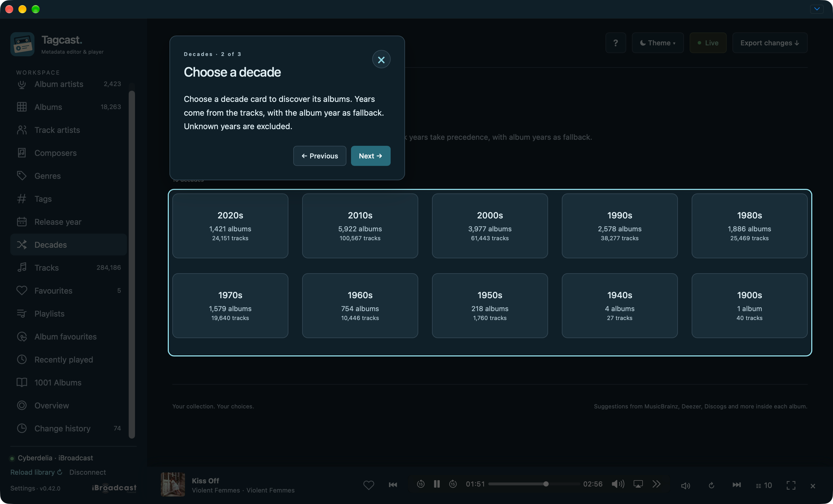
Task: Click Reload library link
Action: click(36, 472)
